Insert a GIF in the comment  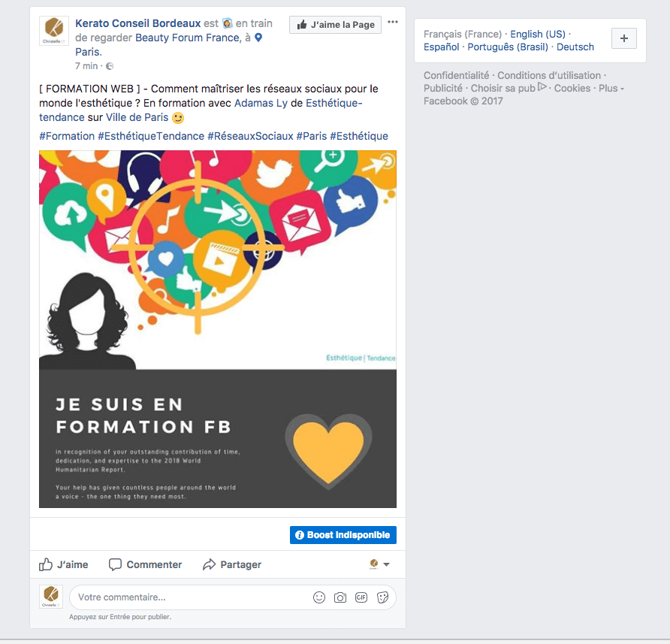pyautogui.click(x=361, y=597)
